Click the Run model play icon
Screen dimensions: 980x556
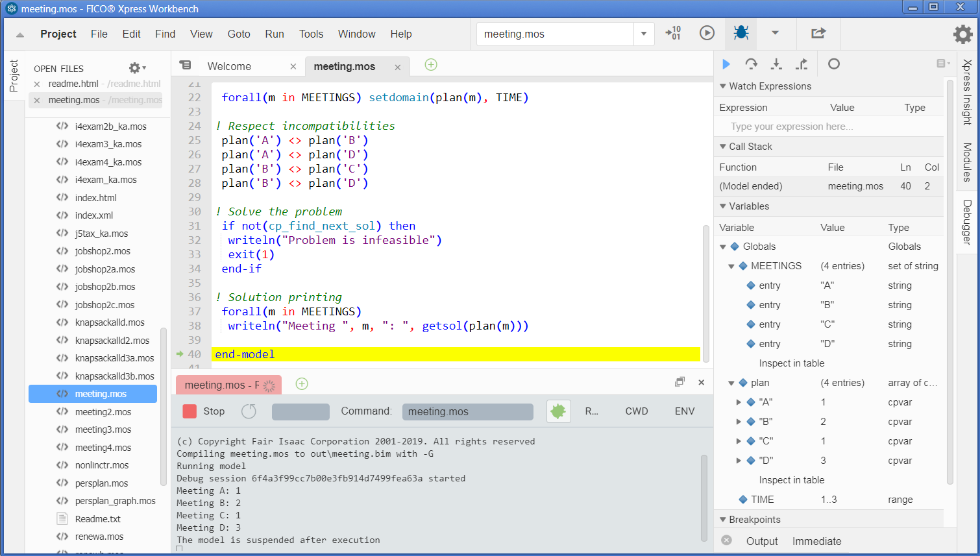[x=707, y=34]
